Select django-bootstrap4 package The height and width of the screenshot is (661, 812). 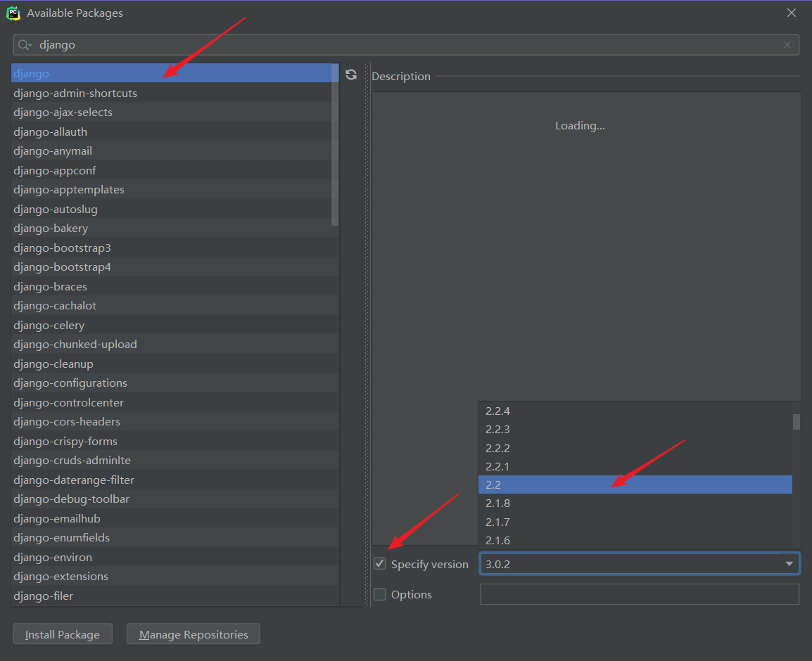coord(175,267)
